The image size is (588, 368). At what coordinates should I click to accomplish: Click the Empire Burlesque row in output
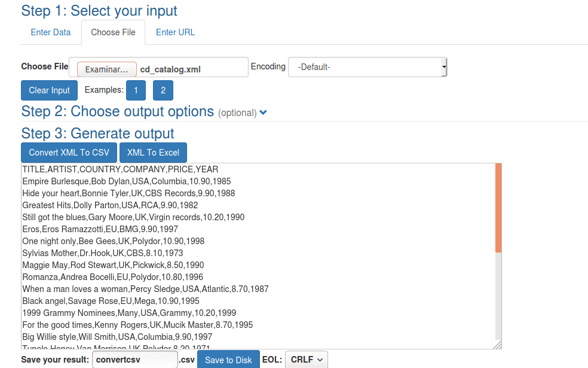[x=126, y=181]
